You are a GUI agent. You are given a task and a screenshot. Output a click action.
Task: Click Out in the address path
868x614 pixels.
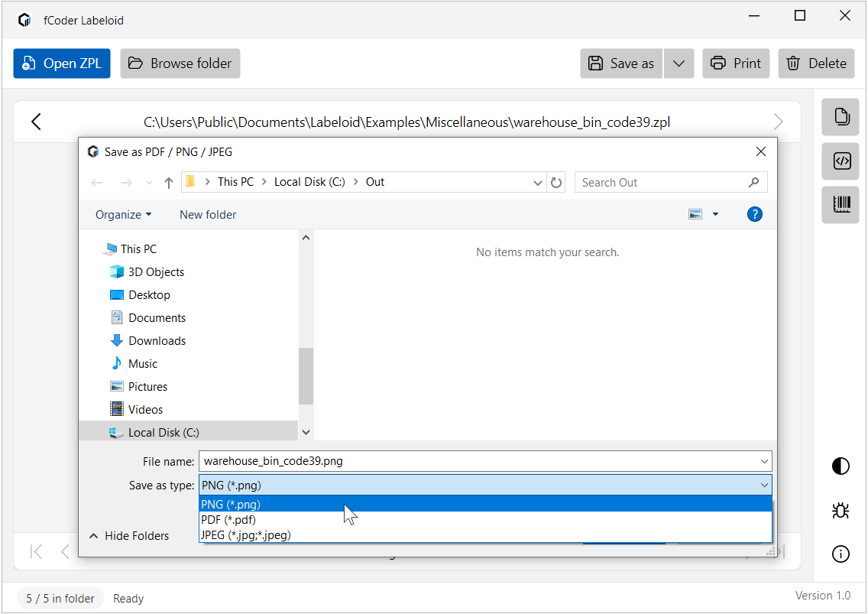[x=374, y=182]
